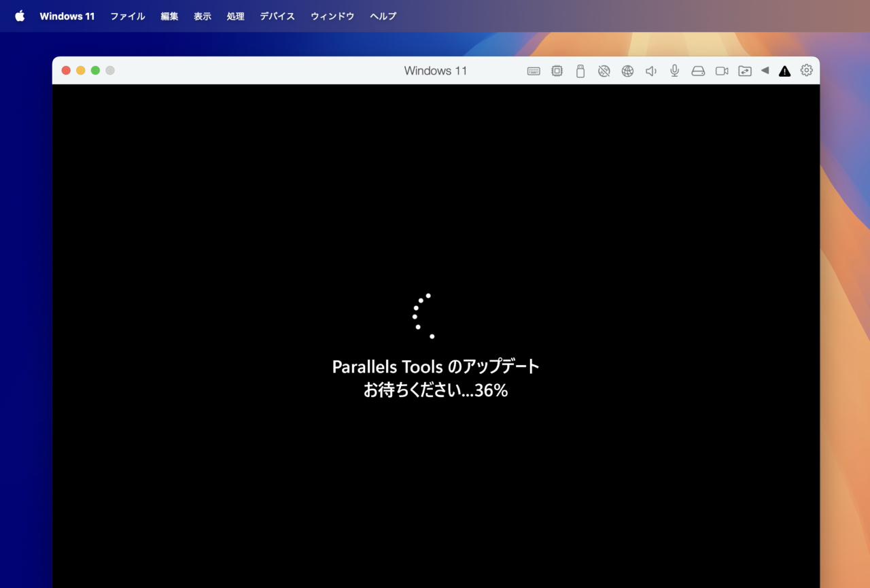Click the red close window button
The height and width of the screenshot is (588, 870).
coord(66,70)
